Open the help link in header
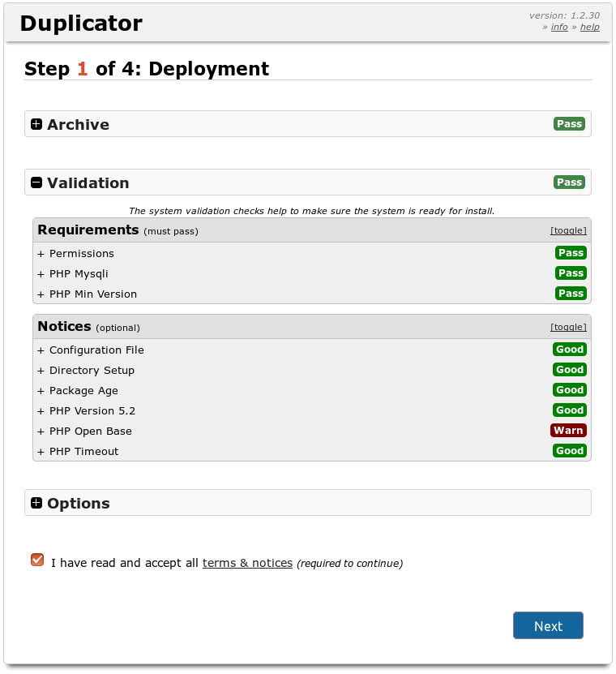616x674 pixels. [589, 27]
